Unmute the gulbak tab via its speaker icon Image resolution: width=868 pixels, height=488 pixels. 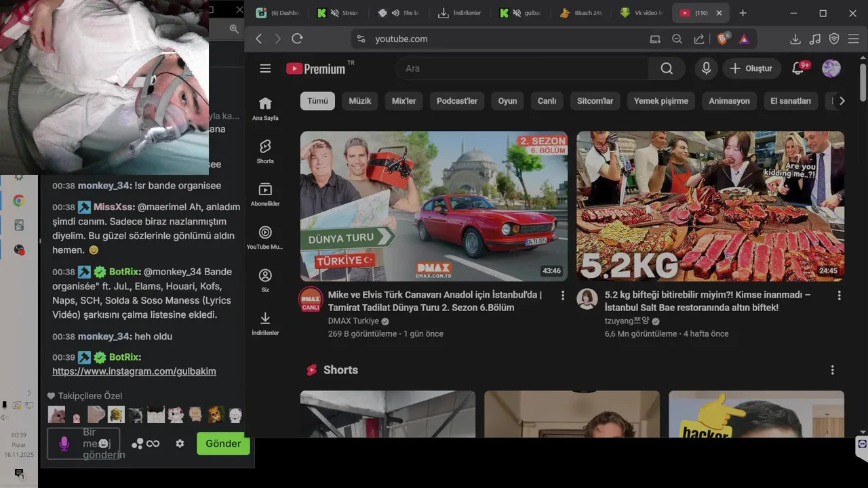(517, 13)
